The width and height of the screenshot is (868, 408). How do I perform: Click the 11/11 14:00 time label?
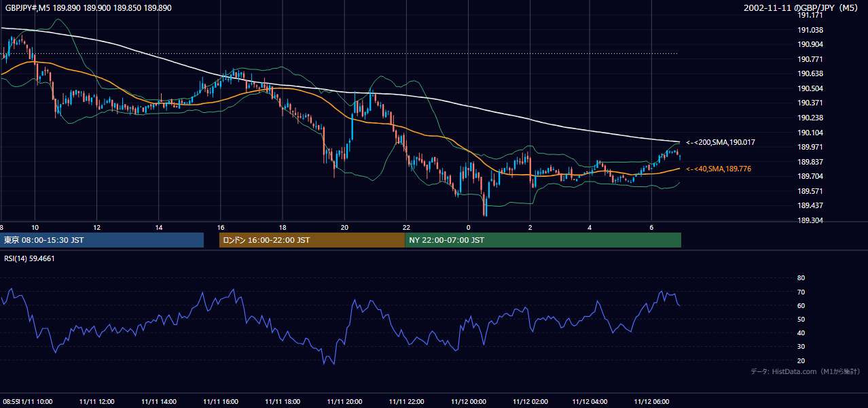coord(158,402)
